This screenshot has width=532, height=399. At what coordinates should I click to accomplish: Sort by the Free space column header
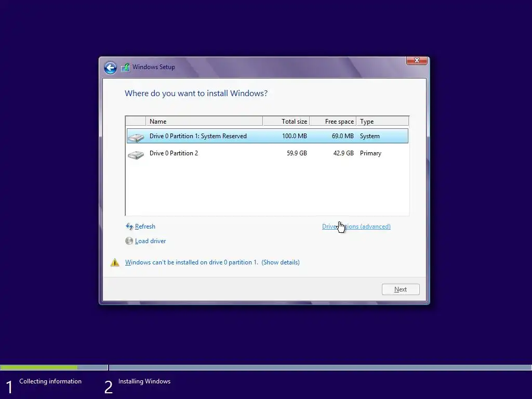(333, 121)
